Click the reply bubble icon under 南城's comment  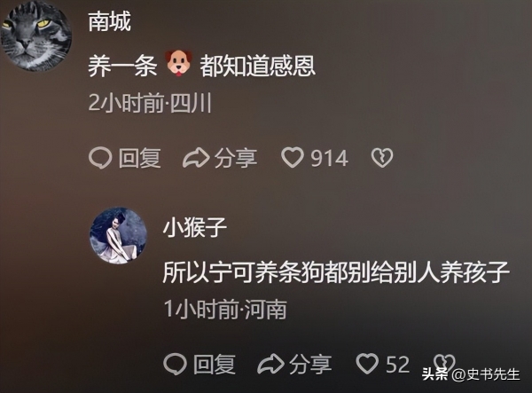[x=100, y=158]
